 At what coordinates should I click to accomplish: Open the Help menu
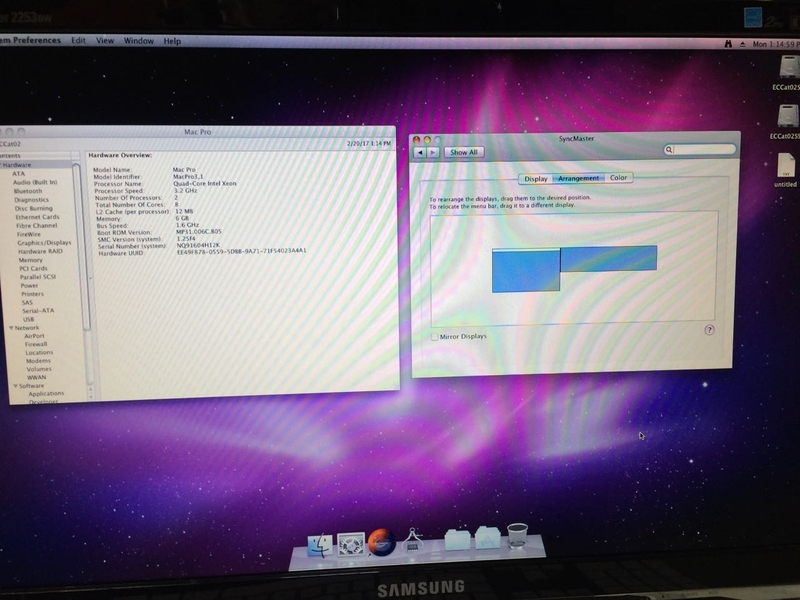172,41
